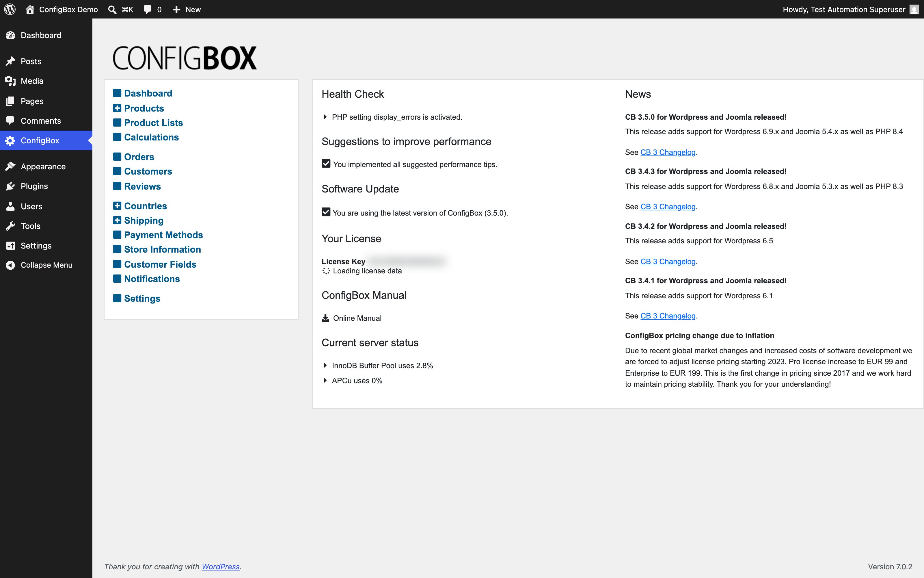This screenshot has height=578, width=924.
Task: Click the Dashboard gauge icon in sidebar
Action: (x=10, y=35)
